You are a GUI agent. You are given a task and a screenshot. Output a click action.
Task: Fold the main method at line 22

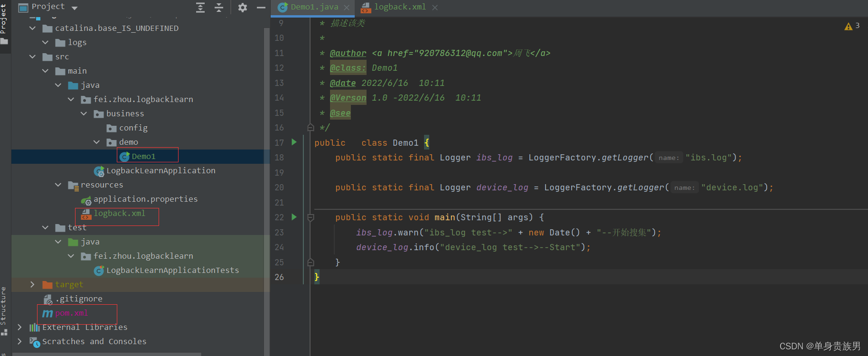[x=311, y=217]
